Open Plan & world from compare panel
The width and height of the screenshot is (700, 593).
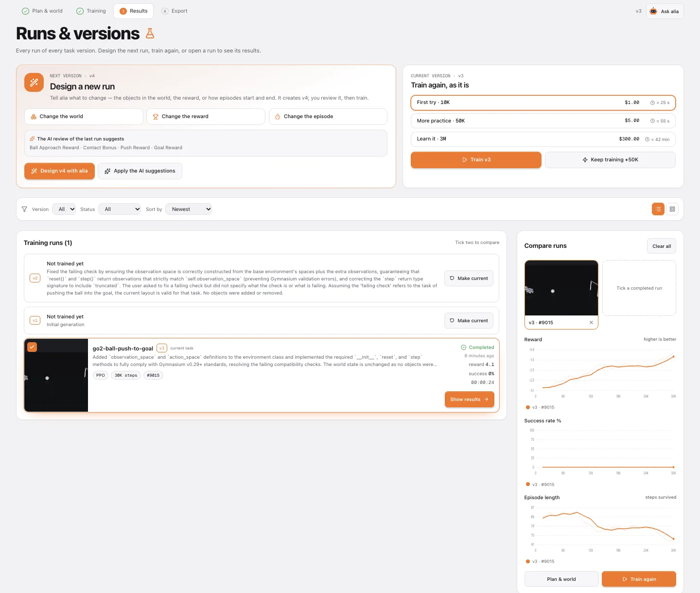point(561,579)
